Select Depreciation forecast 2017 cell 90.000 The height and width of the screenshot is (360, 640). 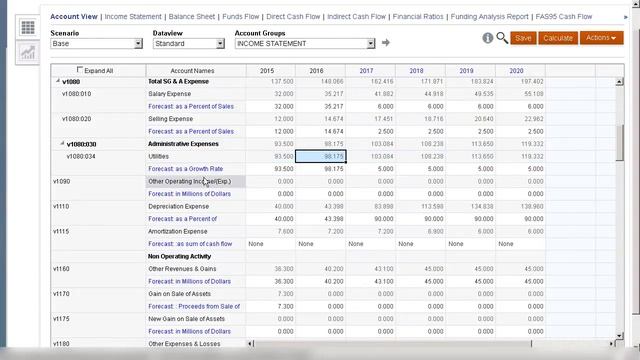(370, 219)
